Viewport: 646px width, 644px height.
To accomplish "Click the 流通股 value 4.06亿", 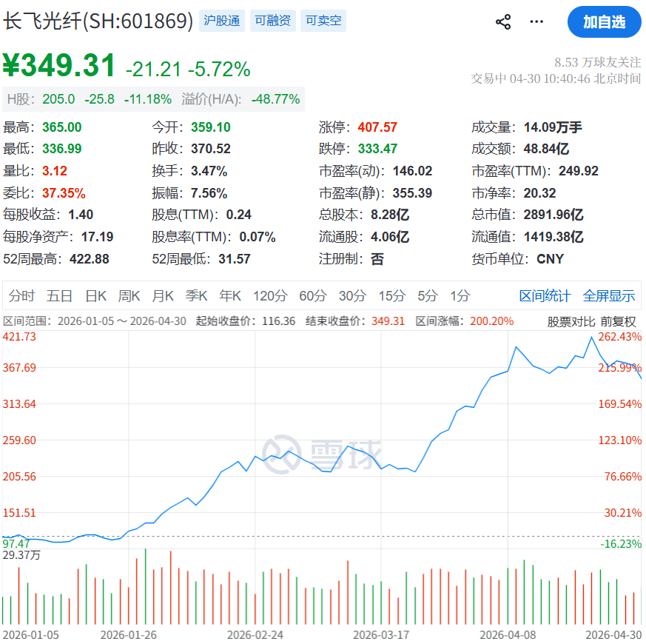I will pos(390,237).
